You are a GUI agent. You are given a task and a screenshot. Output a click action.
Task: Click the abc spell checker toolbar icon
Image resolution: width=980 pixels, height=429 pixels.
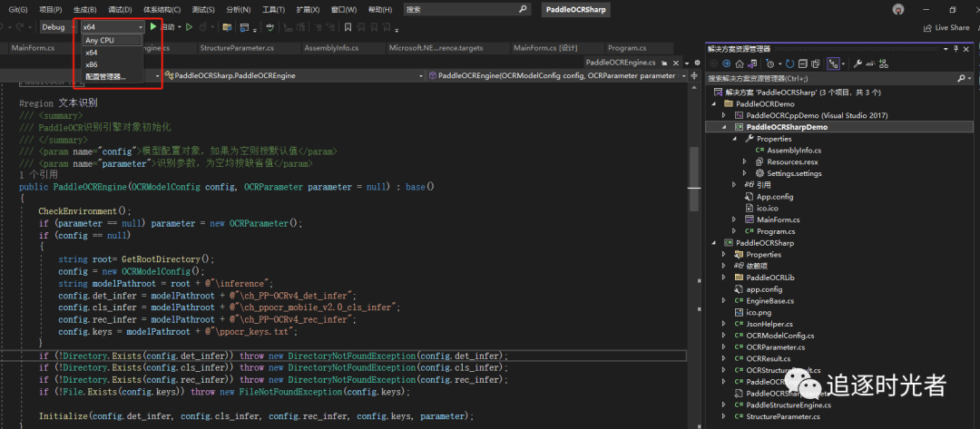click(270, 27)
